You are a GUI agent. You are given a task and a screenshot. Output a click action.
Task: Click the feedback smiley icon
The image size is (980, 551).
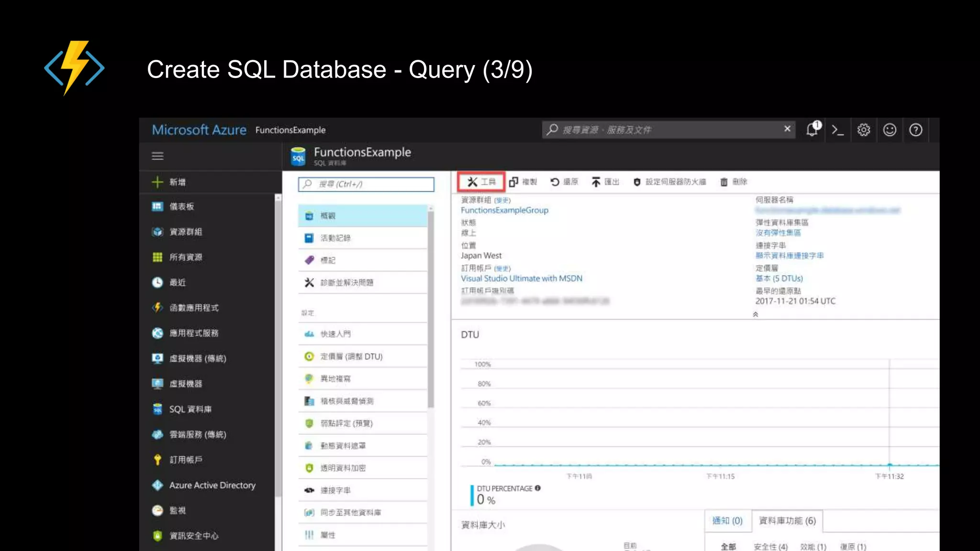tap(890, 130)
